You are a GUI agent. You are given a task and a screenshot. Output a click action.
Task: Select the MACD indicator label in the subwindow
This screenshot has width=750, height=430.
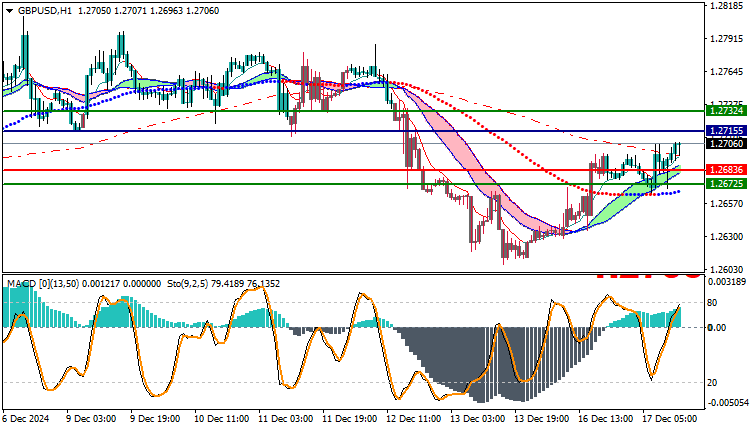(84, 284)
